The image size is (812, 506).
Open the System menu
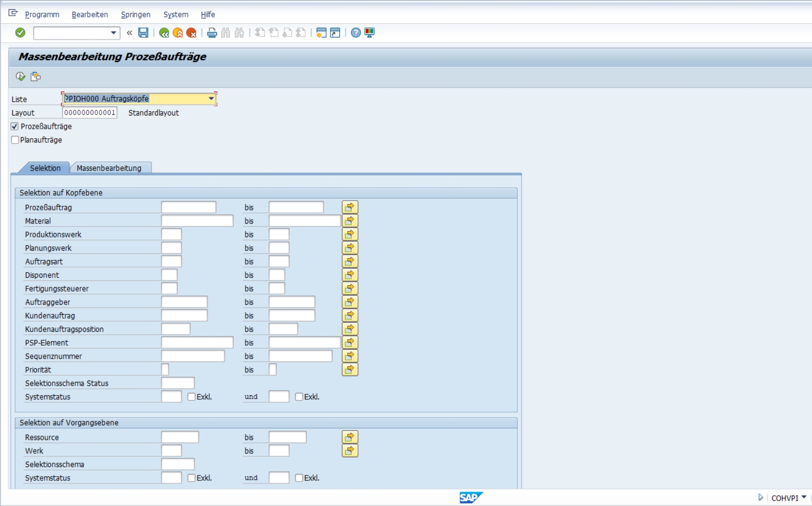[176, 14]
